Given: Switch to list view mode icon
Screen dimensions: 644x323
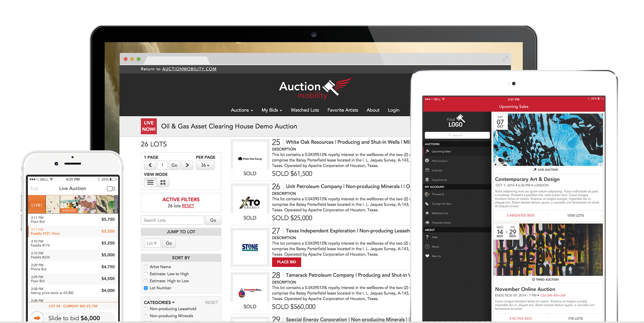Looking at the screenshot, I should coord(150,183).
